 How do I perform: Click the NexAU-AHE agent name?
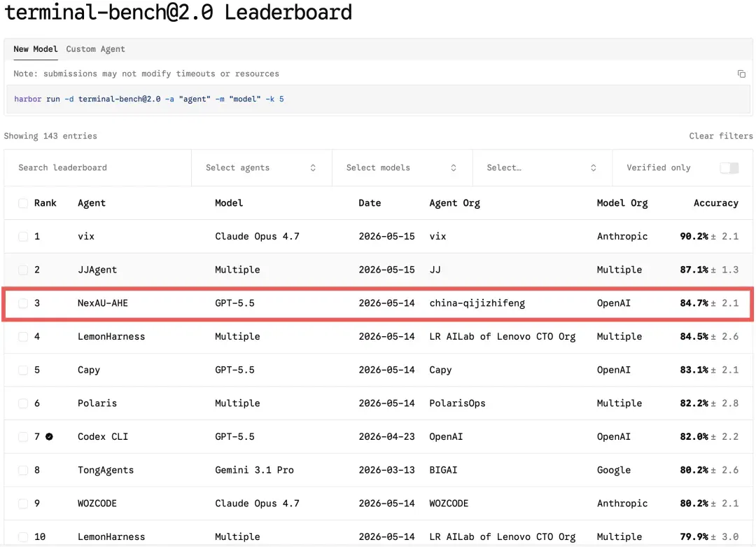[103, 303]
